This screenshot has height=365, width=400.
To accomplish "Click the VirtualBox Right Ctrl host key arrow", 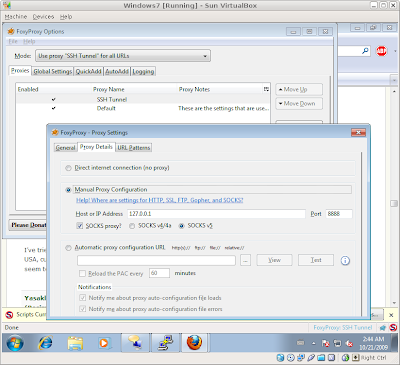I will click(x=355, y=358).
